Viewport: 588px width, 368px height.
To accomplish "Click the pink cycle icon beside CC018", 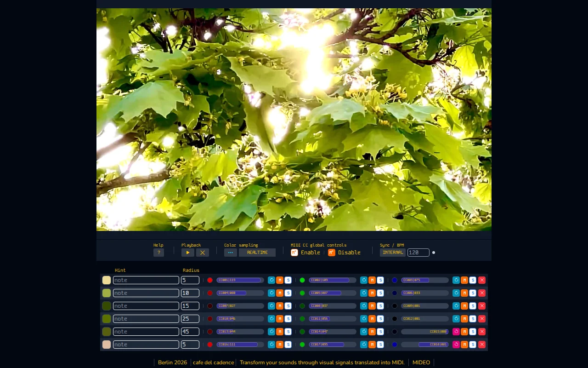I will pyautogui.click(x=456, y=345).
